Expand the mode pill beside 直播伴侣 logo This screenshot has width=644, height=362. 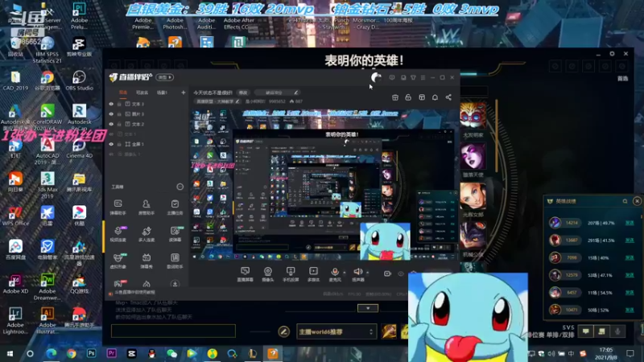pos(165,77)
